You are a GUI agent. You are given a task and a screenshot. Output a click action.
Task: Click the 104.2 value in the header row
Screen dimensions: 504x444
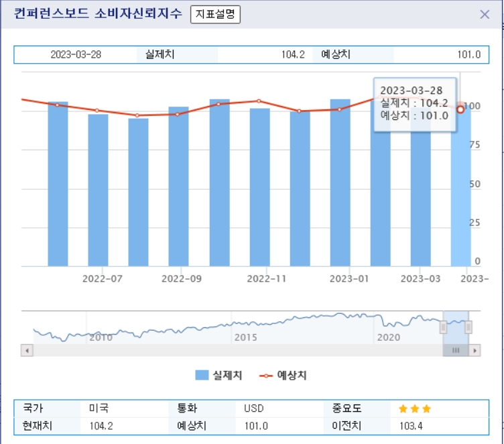pos(293,55)
